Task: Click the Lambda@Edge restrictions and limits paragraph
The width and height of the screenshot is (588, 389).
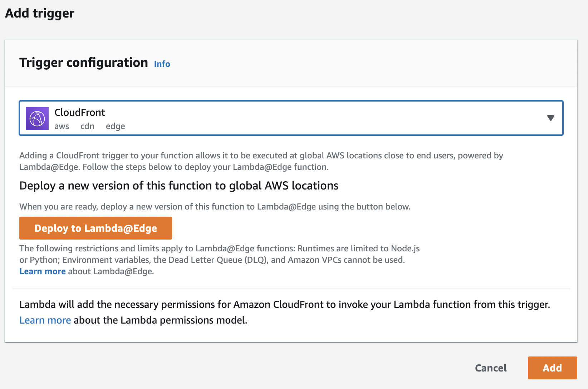Action: coord(219,254)
